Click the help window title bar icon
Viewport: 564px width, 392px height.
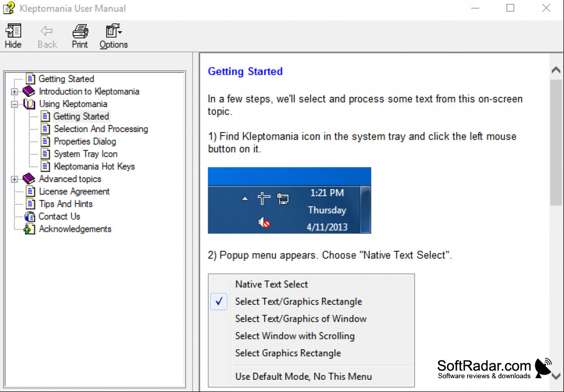coord(9,8)
